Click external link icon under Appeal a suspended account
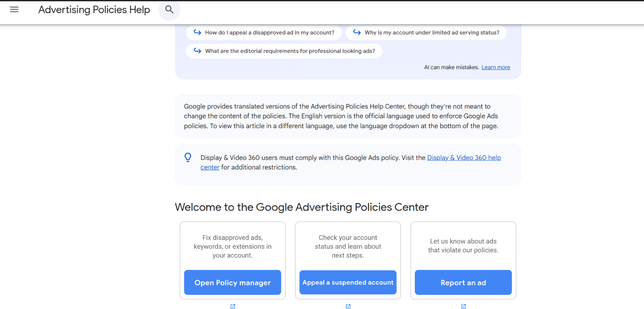 coord(348,306)
